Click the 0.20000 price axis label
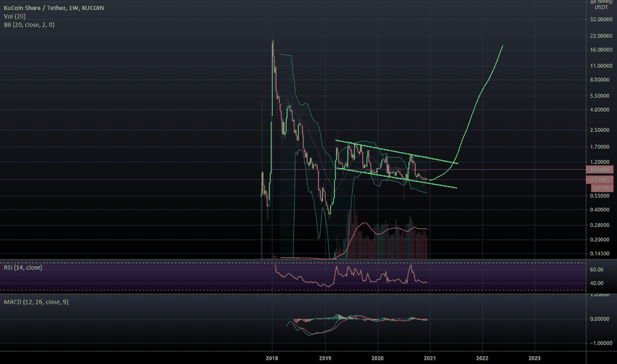This screenshot has height=364, width=617. click(601, 240)
